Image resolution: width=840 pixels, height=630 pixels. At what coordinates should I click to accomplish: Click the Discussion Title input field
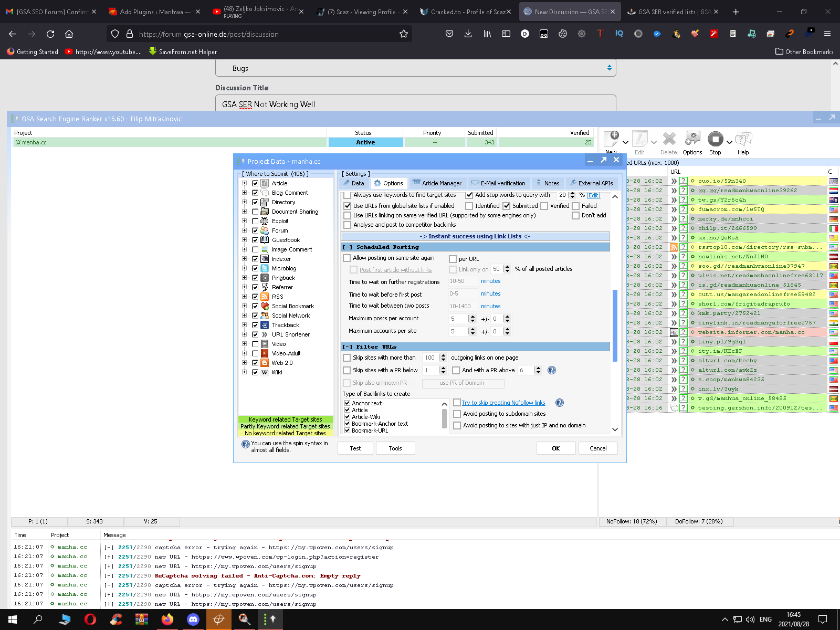click(415, 104)
